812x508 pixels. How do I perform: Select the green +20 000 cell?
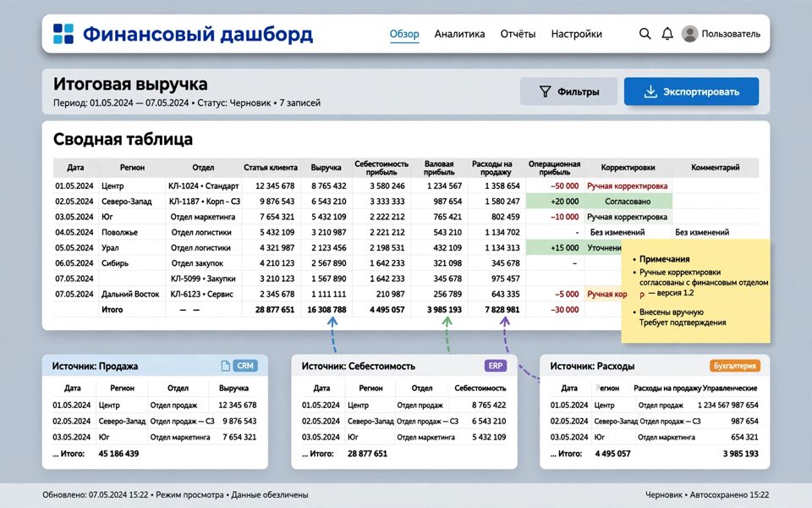click(554, 202)
